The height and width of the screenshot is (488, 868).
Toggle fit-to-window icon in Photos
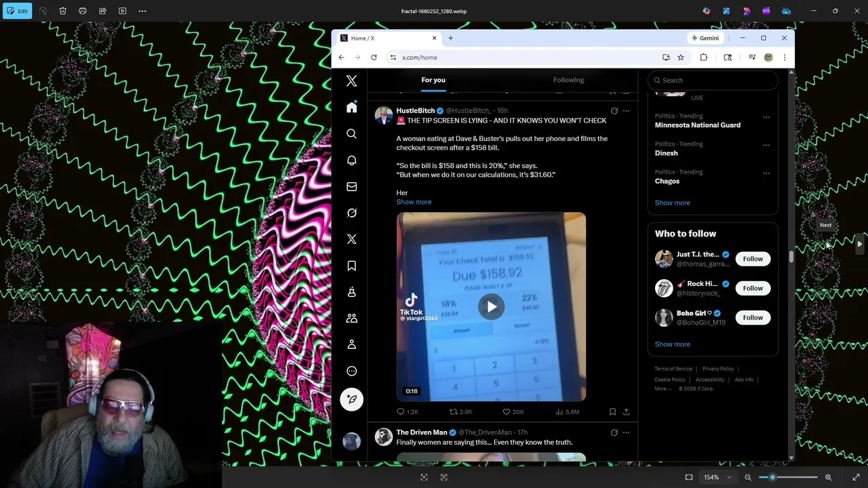689,477
